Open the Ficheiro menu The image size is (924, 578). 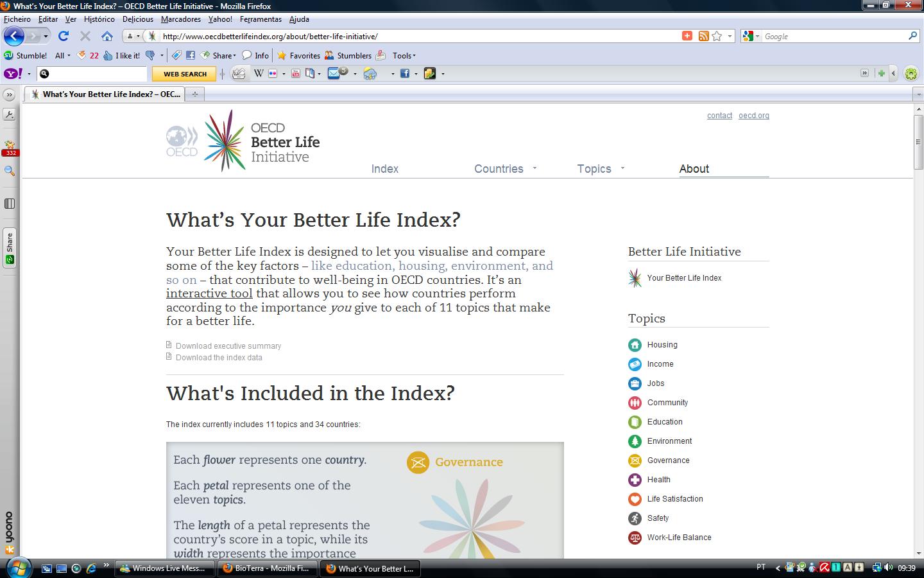coord(17,19)
